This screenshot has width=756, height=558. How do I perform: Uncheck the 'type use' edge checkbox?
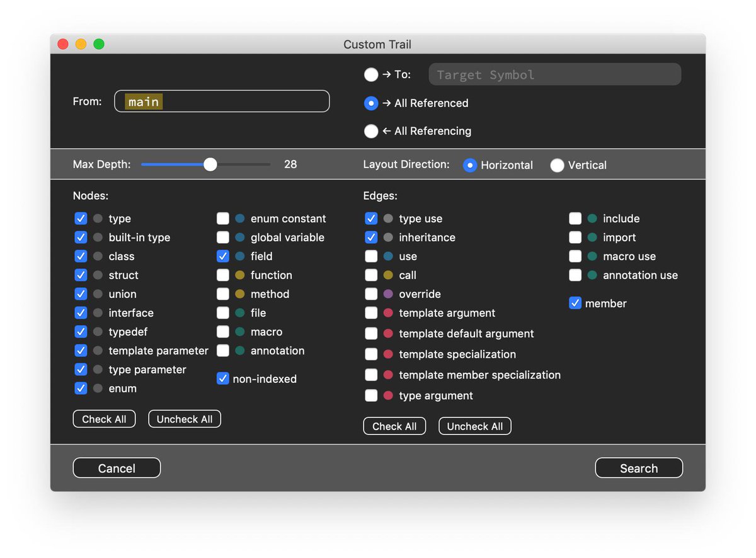tap(371, 219)
